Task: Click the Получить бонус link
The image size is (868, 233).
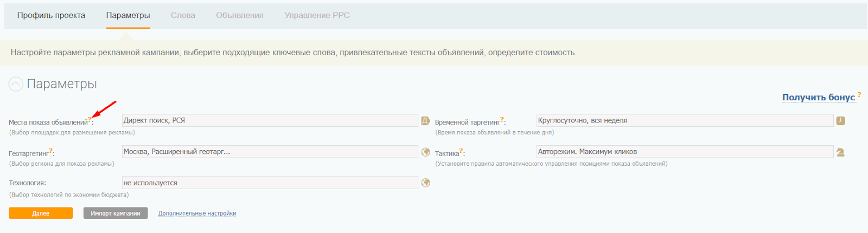Action: tap(819, 97)
